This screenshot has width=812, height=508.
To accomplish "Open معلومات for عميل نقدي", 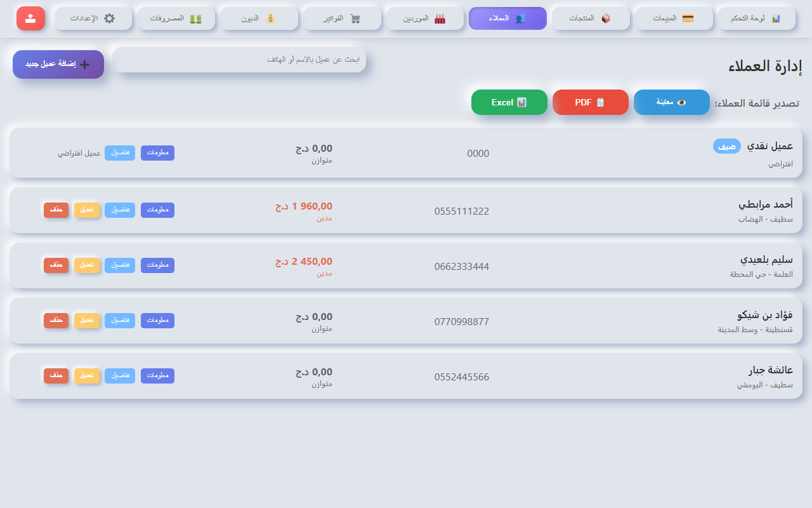I will pos(157,153).
